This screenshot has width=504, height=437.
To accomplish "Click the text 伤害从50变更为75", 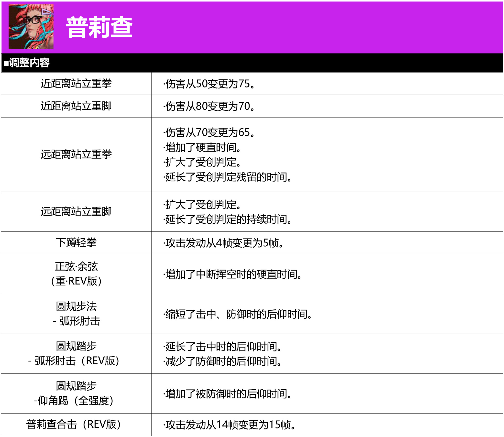I will tap(209, 84).
